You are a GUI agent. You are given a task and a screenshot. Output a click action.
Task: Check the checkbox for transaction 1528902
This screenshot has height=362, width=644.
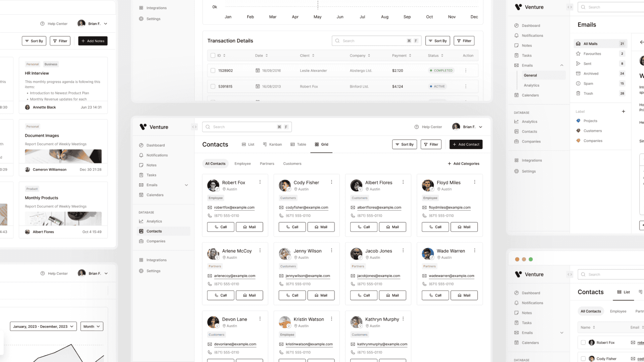click(213, 70)
